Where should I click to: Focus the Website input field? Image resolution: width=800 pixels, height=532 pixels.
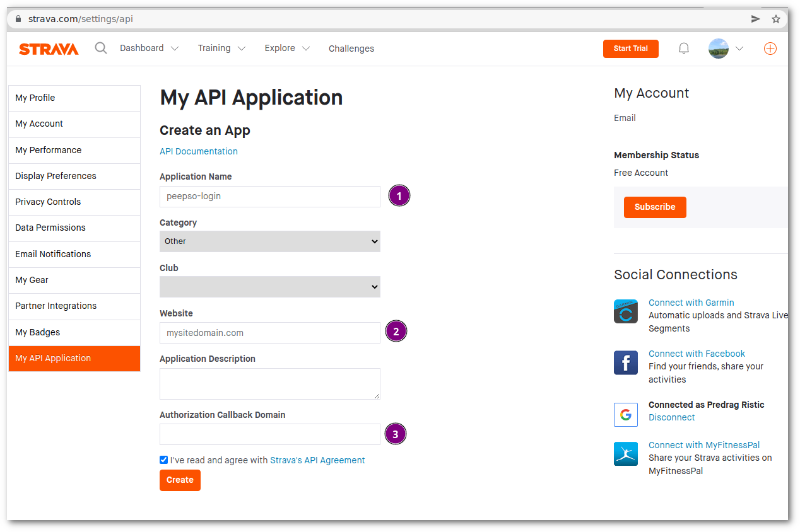click(x=270, y=333)
